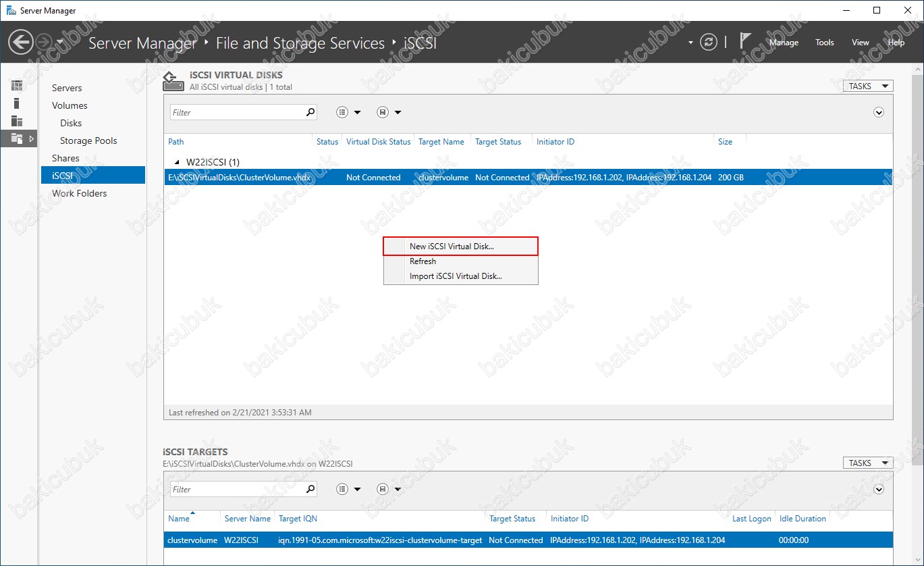Collapse the W22ISCSI (1) group
Screen dimensions: 924x566
178,162
